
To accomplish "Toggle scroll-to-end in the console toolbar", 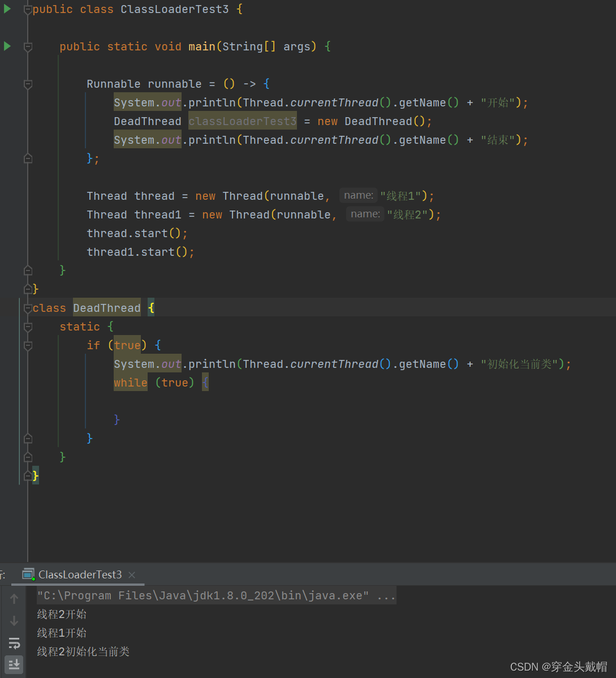I will click(14, 664).
